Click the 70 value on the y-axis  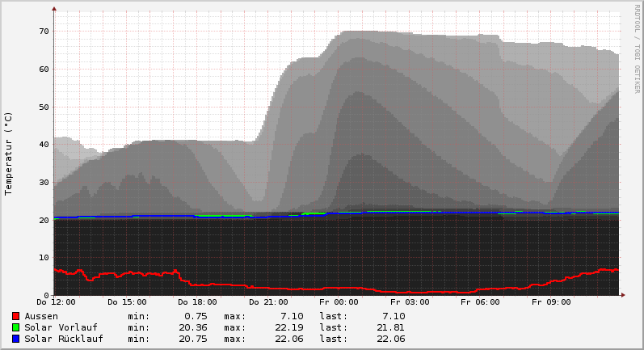tap(44, 32)
